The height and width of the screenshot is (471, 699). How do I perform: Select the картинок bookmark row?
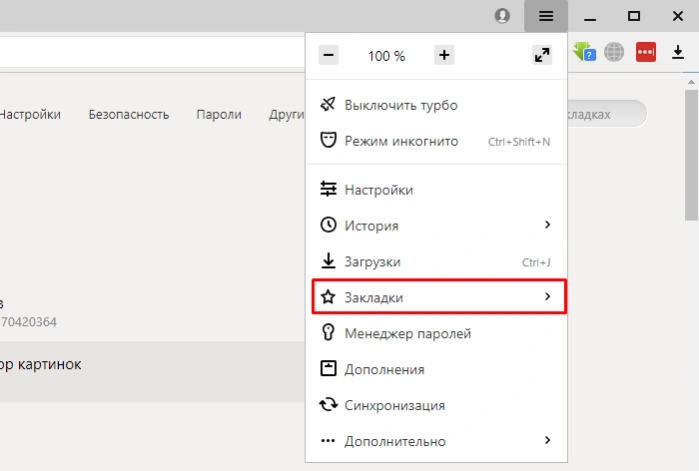click(x=152, y=372)
